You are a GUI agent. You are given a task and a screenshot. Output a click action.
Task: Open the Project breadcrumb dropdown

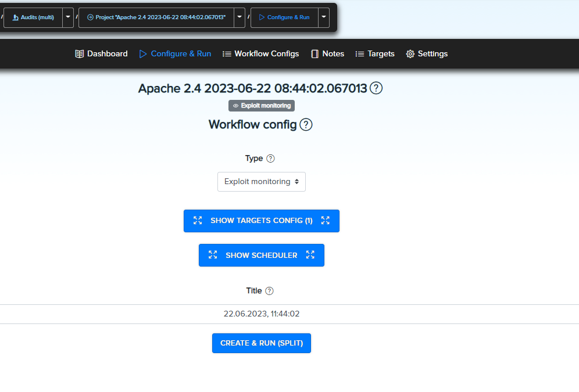coord(239,17)
